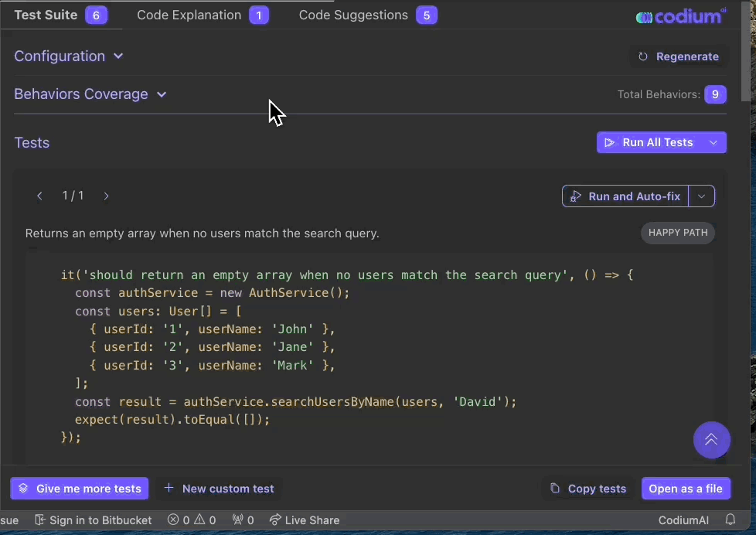This screenshot has width=756, height=535.
Task: Go to the previous test arrow
Action: tap(40, 196)
